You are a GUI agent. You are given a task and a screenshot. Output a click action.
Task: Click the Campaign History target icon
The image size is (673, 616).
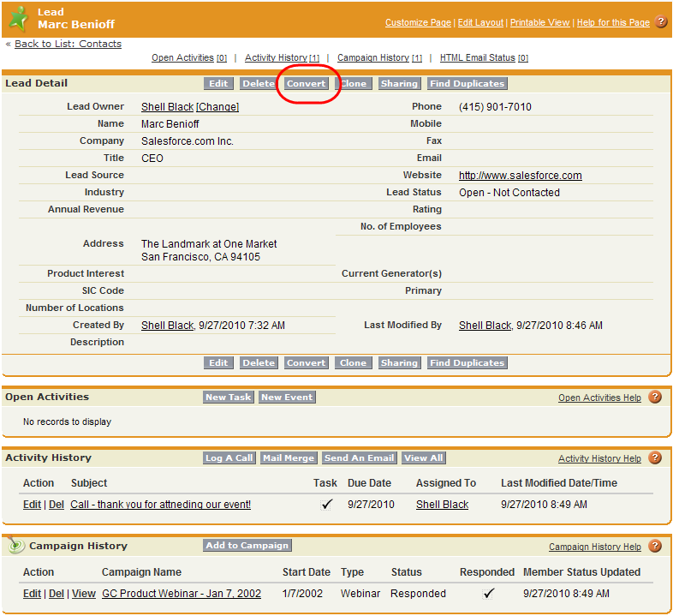tap(16, 545)
